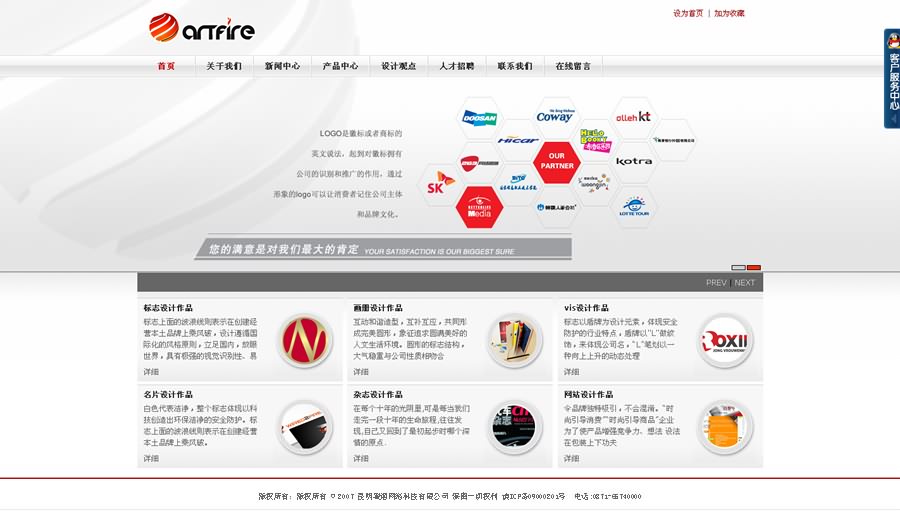The image size is (900, 517).
Task: Click the 加入收藏 link
Action: [x=729, y=13]
